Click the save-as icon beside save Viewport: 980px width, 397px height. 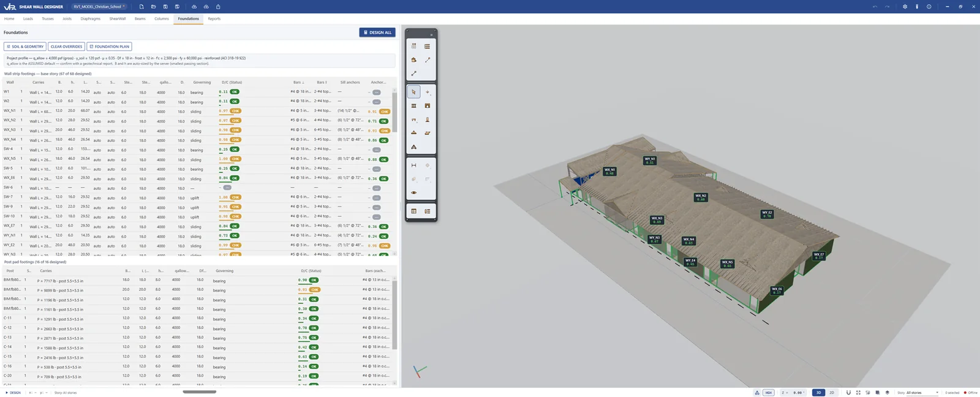click(177, 7)
